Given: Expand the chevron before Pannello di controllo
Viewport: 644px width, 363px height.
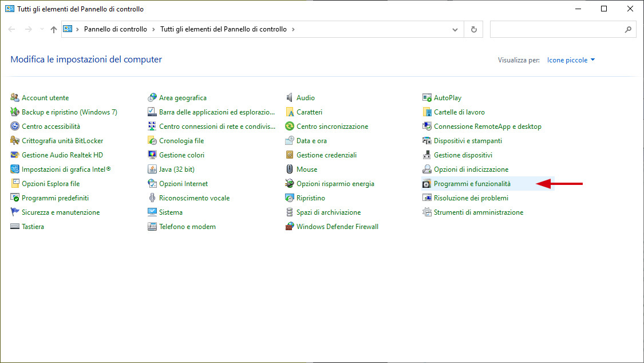Looking at the screenshot, I should [x=78, y=30].
